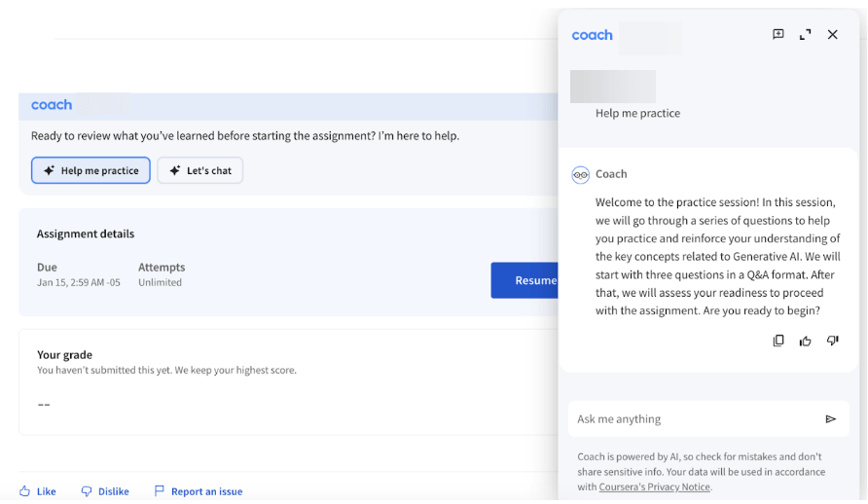Resume the assignment with the blue button

point(525,280)
